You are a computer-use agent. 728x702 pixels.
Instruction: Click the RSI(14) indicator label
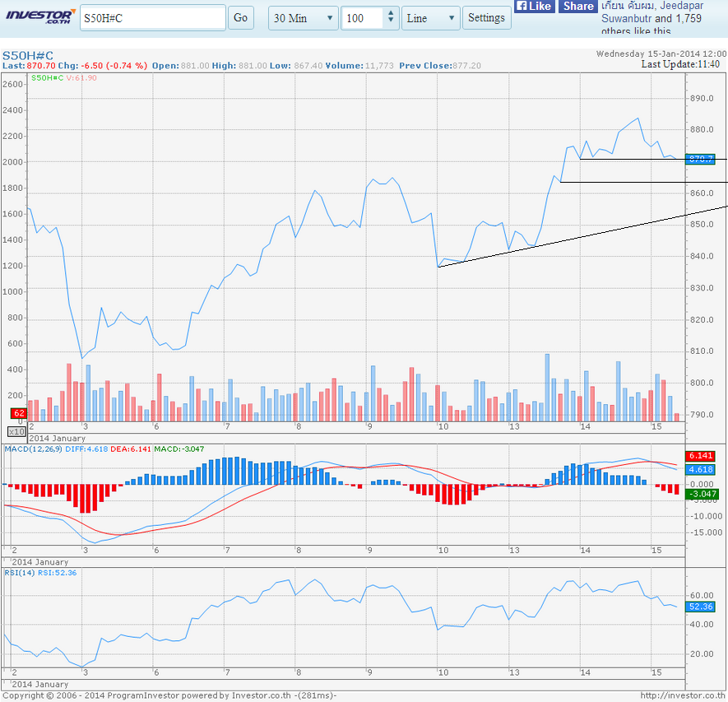(x=20, y=572)
